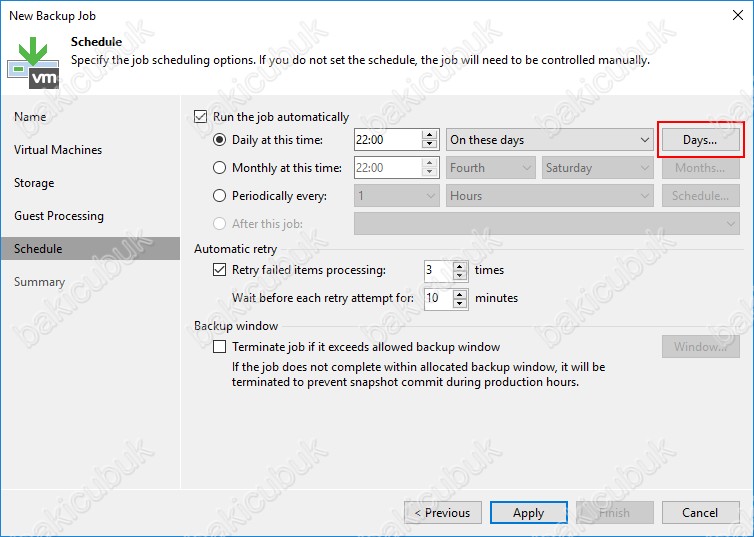Select Daily at this time option
Viewport: 754px width, 537px height.
pos(219,140)
